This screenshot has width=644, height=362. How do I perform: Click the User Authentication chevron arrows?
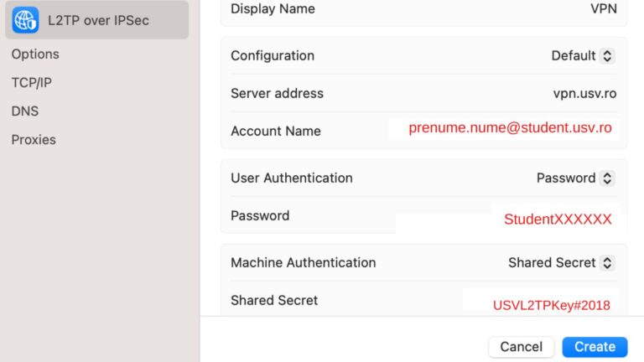pyautogui.click(x=607, y=178)
